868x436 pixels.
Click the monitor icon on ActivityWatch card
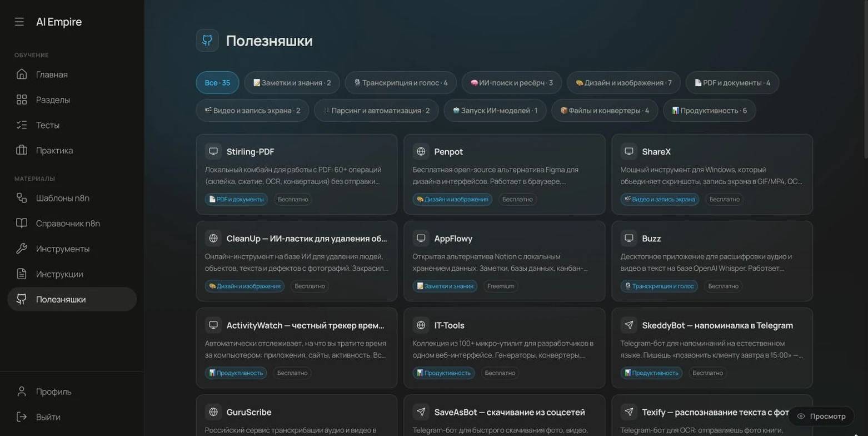[x=213, y=325]
